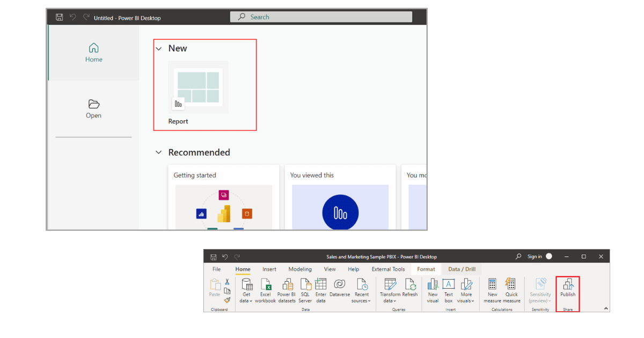This screenshot has width=644, height=338.
Task: Click Refresh in Queries group
Action: point(410,288)
